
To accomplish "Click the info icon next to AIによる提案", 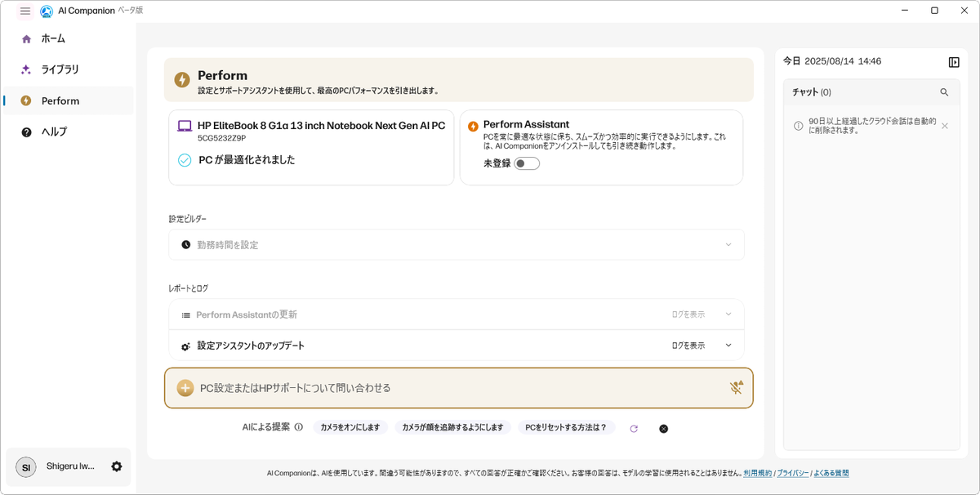I will [x=298, y=427].
